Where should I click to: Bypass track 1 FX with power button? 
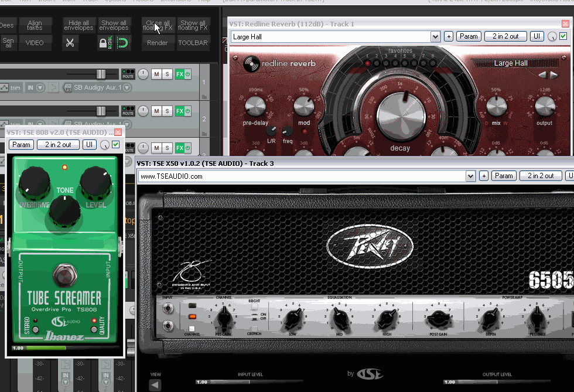coord(188,74)
